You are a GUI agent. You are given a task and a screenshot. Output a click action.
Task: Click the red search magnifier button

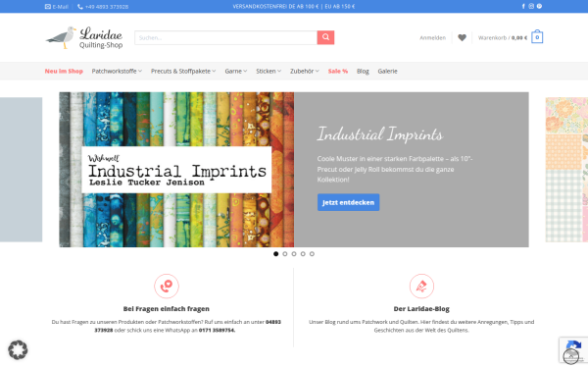tap(325, 37)
